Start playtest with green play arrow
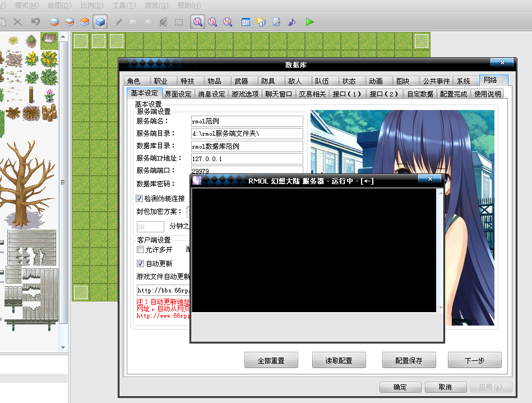The height and width of the screenshot is (403, 532). pyautogui.click(x=309, y=22)
